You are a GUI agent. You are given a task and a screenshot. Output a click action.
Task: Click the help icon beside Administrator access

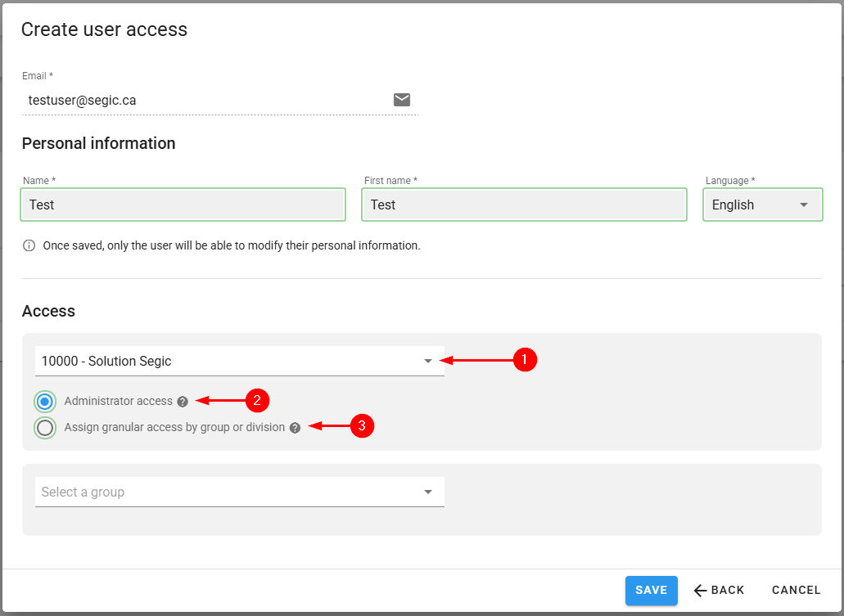pos(183,402)
